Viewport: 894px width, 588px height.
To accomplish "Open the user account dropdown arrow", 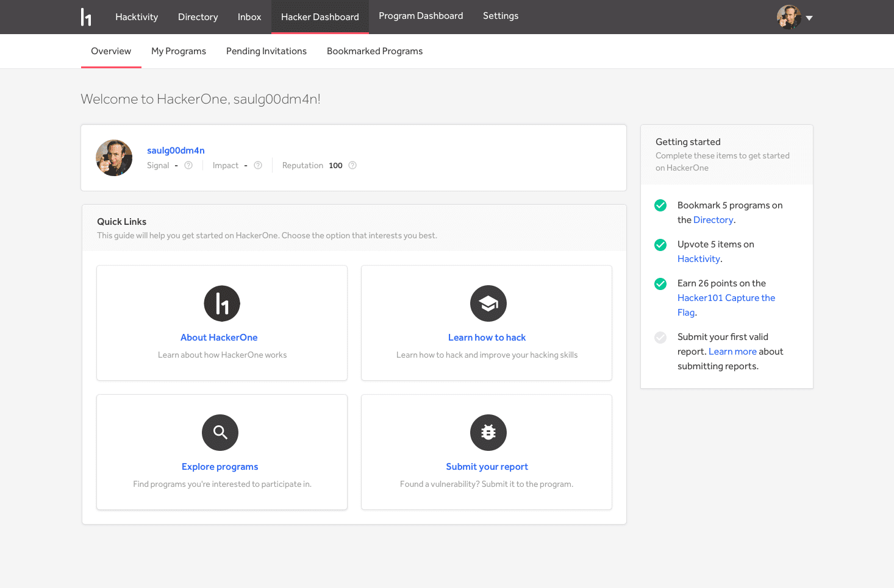I will pos(809,18).
